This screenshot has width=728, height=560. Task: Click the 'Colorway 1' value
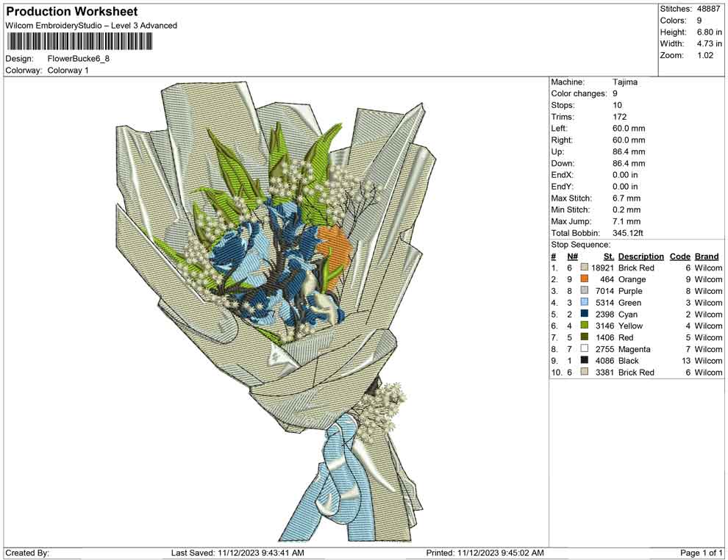click(x=68, y=71)
